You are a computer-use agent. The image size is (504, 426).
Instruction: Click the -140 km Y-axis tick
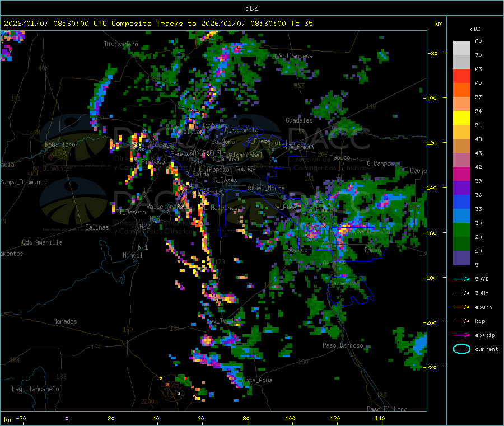tap(431, 188)
